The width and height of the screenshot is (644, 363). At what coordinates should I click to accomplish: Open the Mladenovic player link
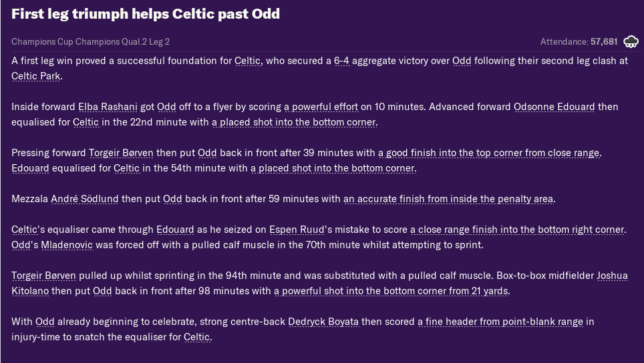click(67, 245)
